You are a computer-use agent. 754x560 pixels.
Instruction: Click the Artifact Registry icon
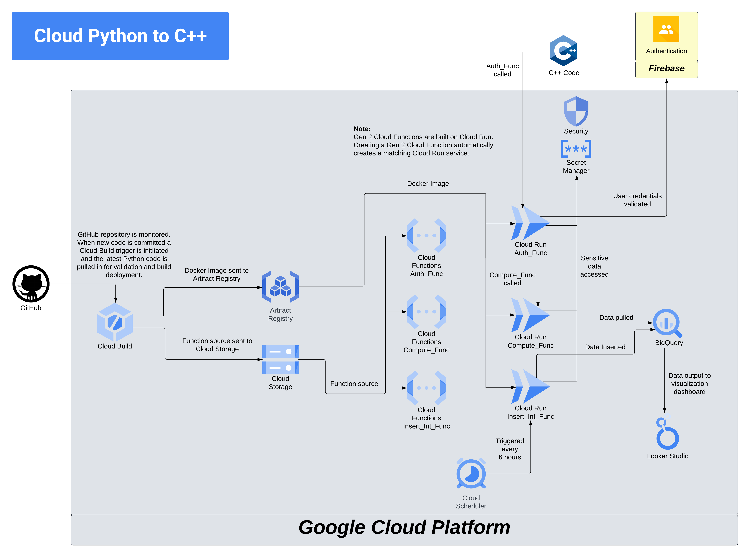tap(280, 287)
